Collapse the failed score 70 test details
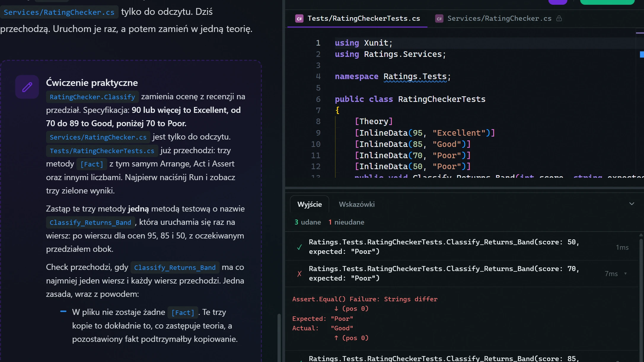644x362 pixels. coord(625,273)
